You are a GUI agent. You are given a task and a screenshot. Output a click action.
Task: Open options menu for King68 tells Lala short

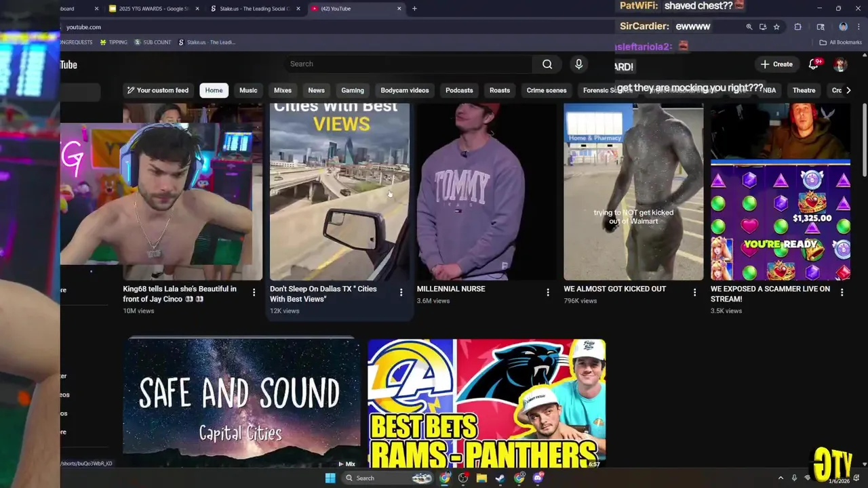pos(254,292)
